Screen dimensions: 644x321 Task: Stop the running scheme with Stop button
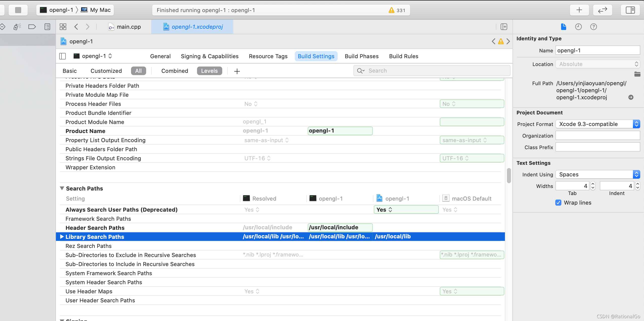18,10
